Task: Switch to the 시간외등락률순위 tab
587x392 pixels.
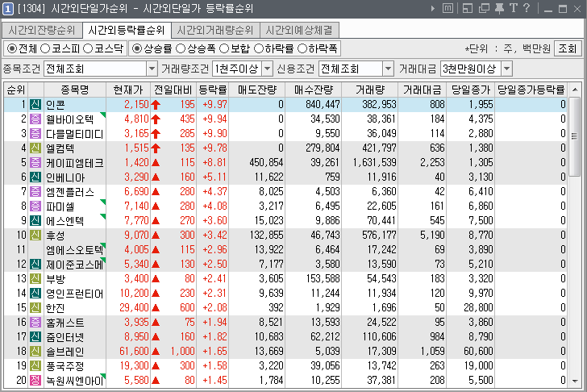Action: [x=127, y=30]
